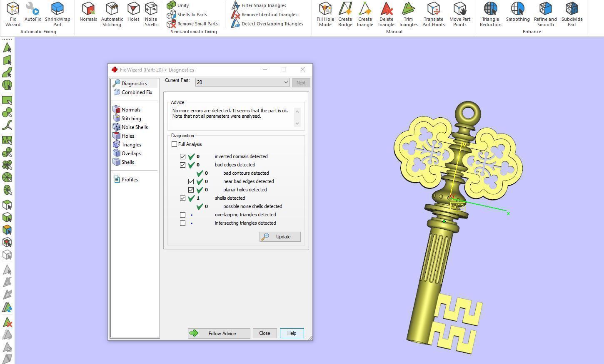
Task: Activate Fill Hole Mode
Action: point(325,14)
